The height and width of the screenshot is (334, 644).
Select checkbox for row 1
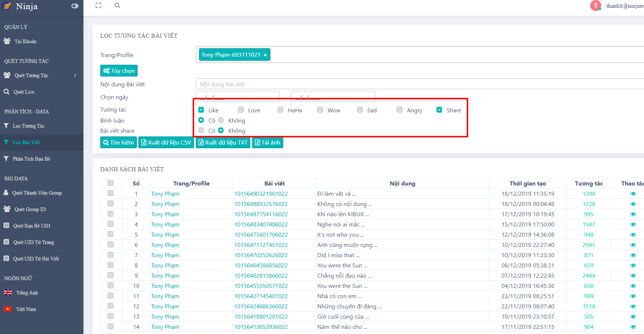pyautogui.click(x=111, y=193)
